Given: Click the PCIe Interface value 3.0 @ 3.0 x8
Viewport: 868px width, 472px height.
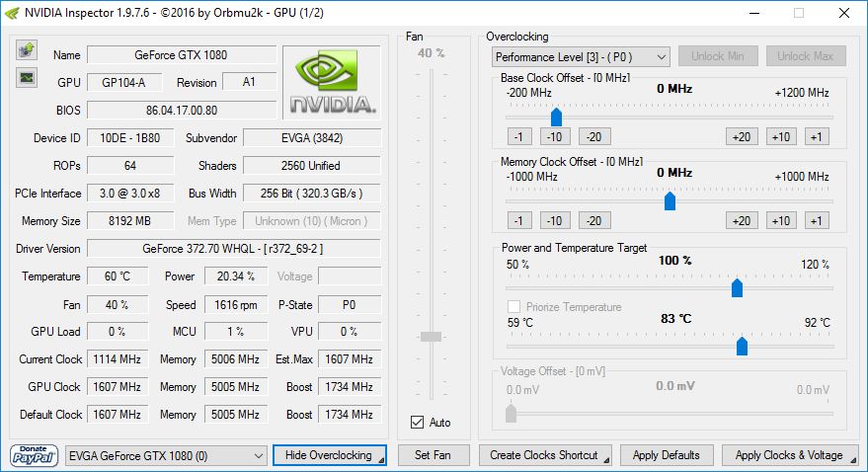Looking at the screenshot, I should tap(130, 194).
